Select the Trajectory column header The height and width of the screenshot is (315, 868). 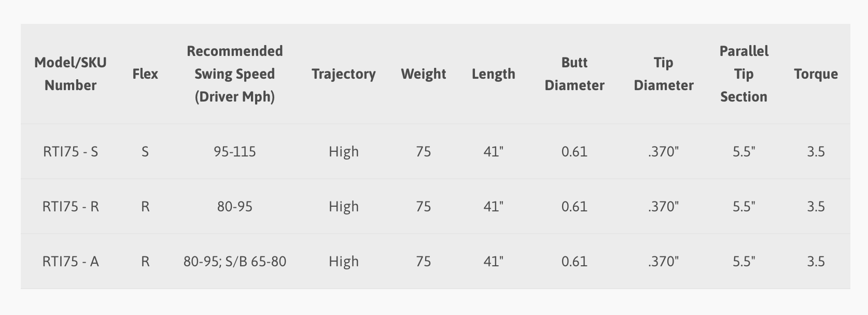coord(344,74)
